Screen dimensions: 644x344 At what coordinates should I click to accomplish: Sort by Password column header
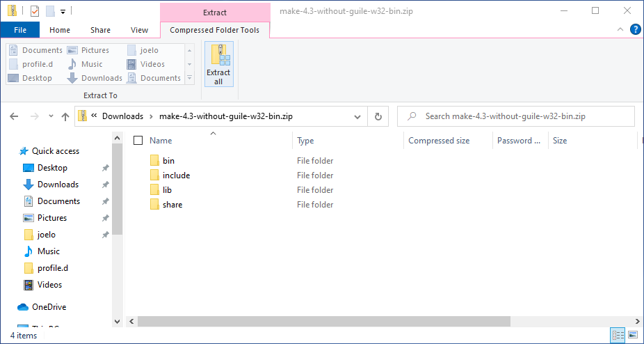[x=520, y=141]
